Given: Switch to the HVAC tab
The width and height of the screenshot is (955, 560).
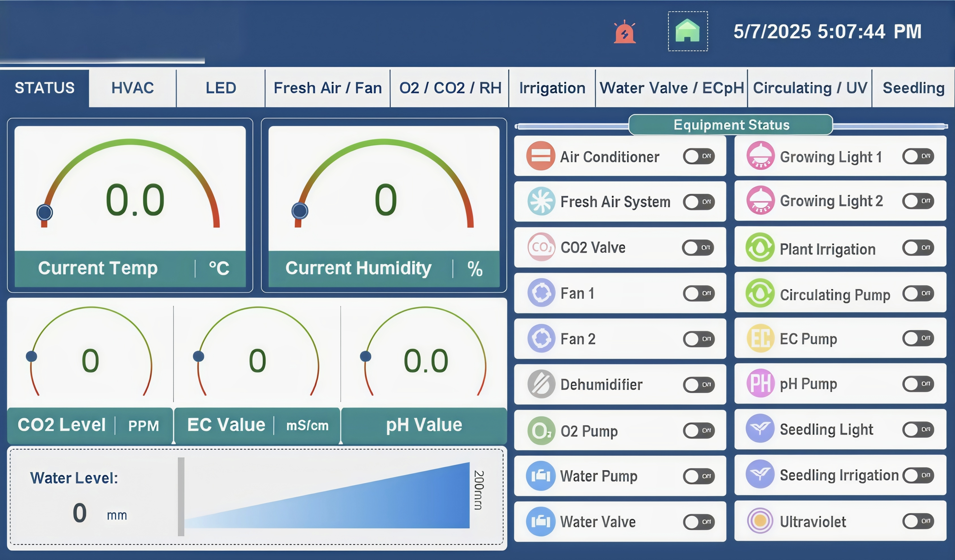Looking at the screenshot, I should (x=132, y=88).
